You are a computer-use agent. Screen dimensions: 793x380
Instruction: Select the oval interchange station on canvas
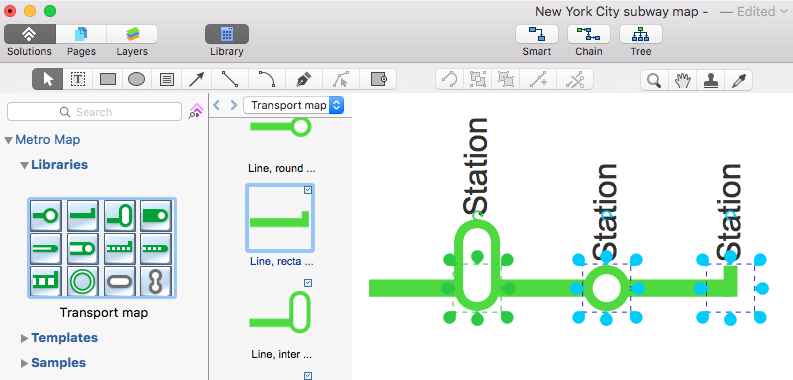pos(477,264)
